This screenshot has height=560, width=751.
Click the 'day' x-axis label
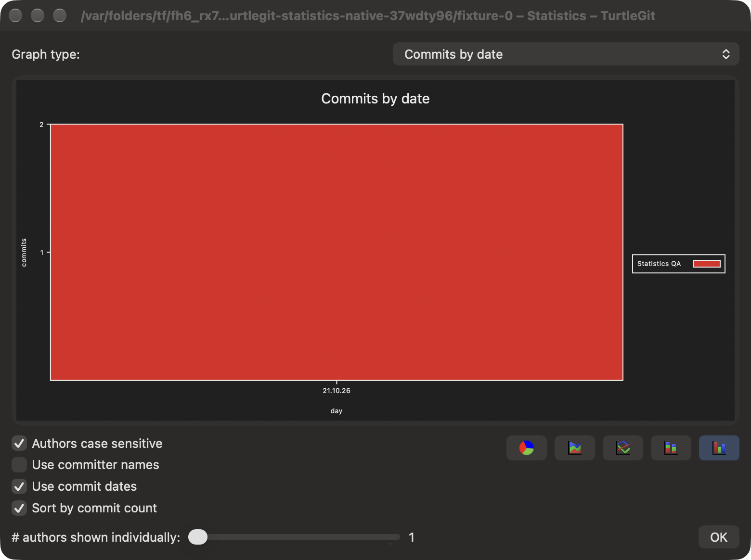coord(337,411)
